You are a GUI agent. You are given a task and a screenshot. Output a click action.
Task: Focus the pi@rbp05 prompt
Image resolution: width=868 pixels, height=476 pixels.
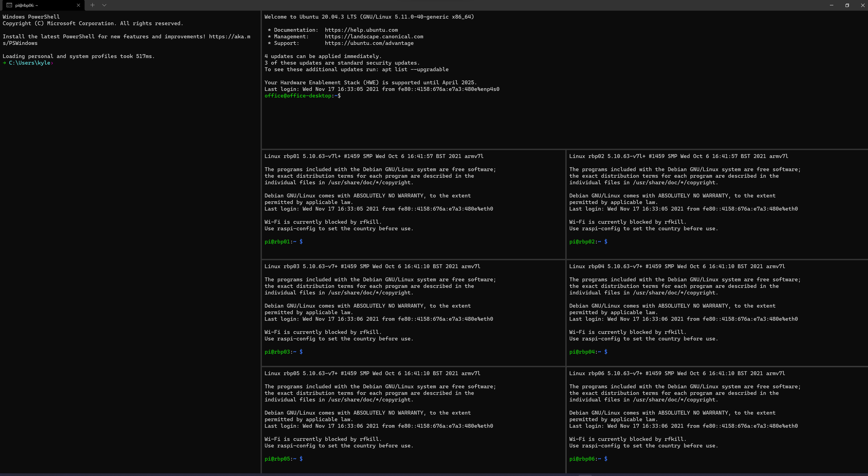(283, 459)
